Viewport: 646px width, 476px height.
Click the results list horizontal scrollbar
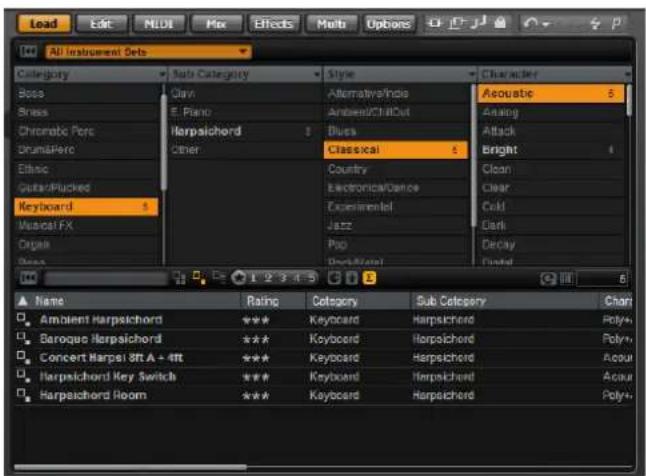[130, 467]
